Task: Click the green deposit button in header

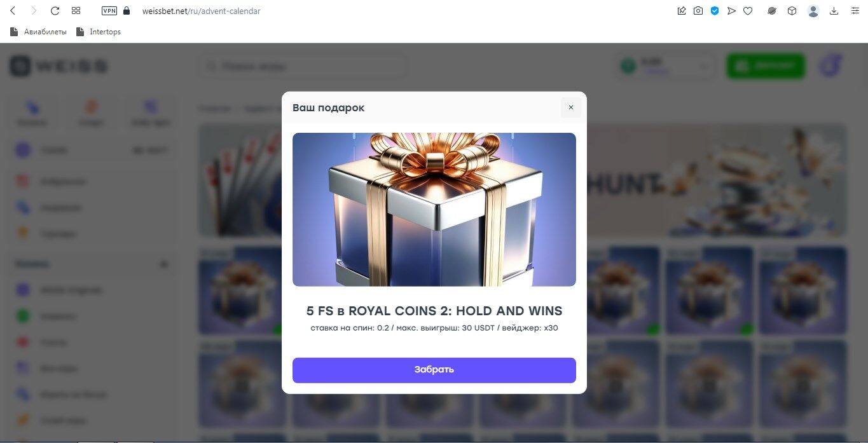Action: click(x=766, y=66)
